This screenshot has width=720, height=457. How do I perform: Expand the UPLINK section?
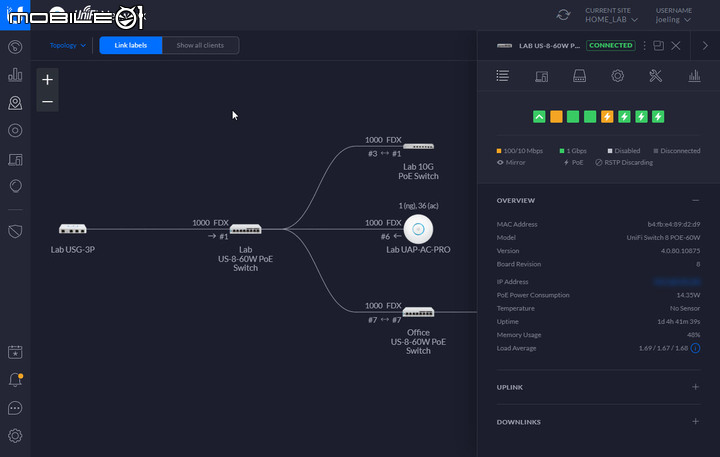(x=695, y=387)
